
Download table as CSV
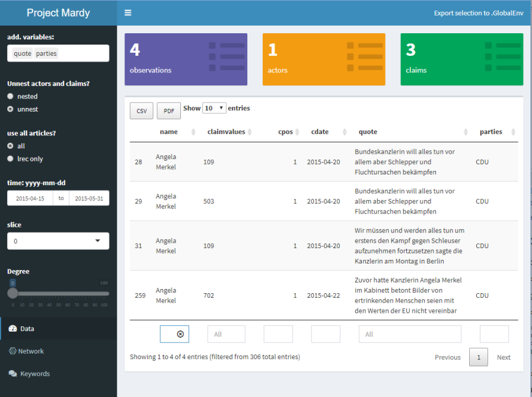142,111
